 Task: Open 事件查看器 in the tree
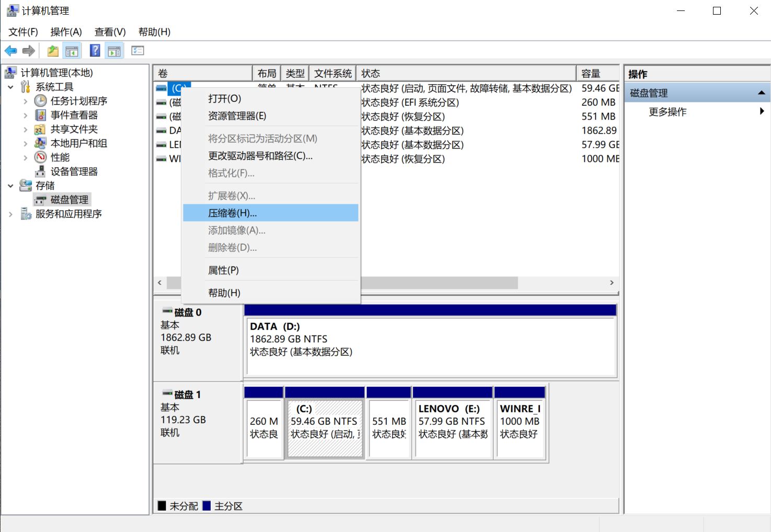pos(74,115)
